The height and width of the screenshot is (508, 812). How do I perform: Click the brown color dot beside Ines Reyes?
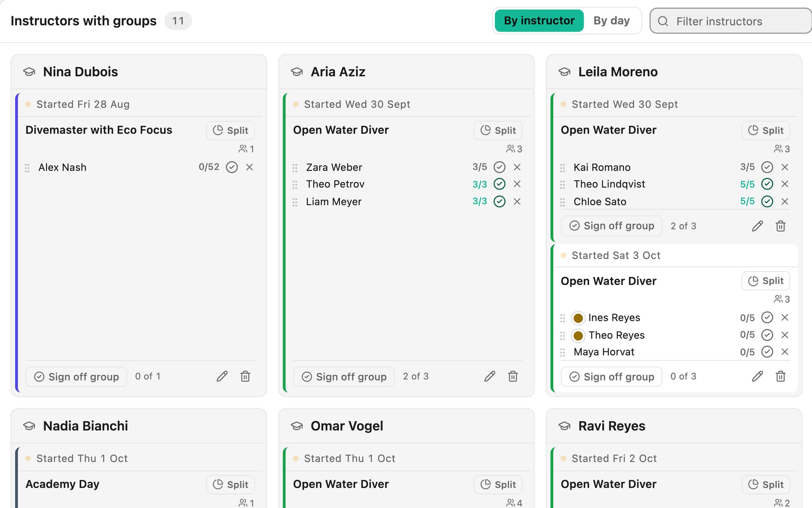(578, 318)
